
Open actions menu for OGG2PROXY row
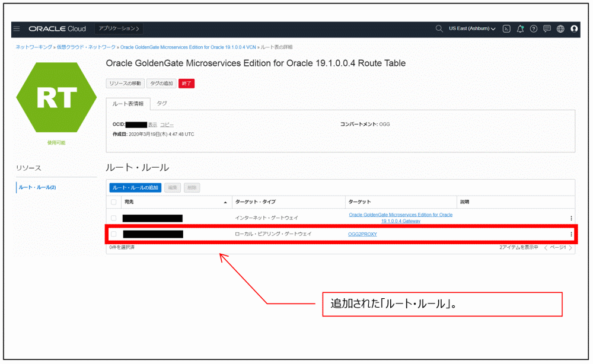pyautogui.click(x=571, y=234)
